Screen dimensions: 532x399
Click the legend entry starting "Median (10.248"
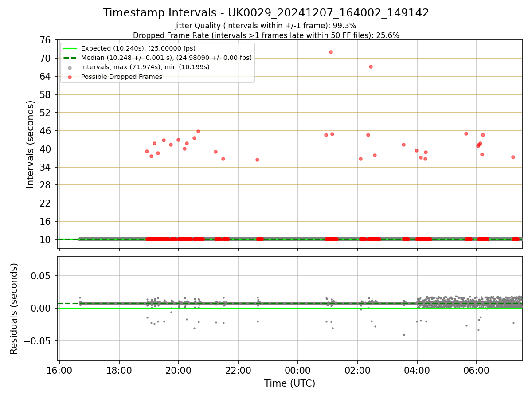point(166,58)
